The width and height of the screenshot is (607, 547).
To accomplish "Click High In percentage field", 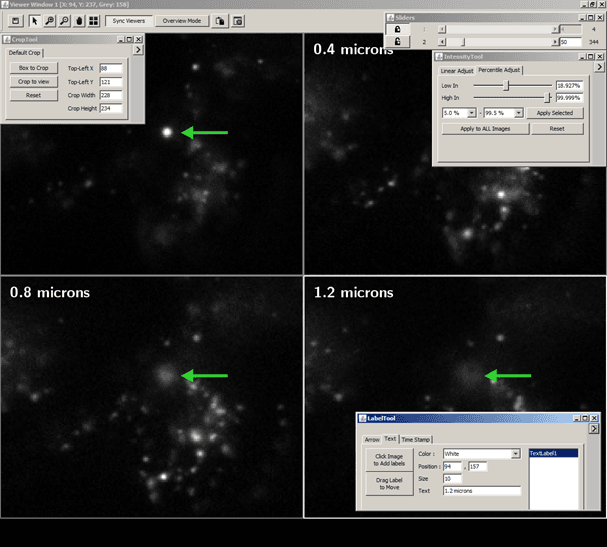I will [569, 98].
